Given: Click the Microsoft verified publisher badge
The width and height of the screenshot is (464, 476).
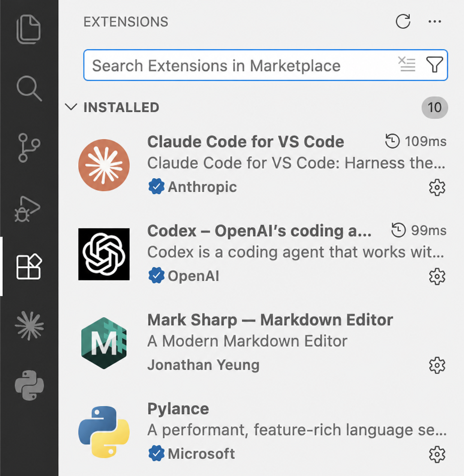Looking at the screenshot, I should (x=156, y=453).
